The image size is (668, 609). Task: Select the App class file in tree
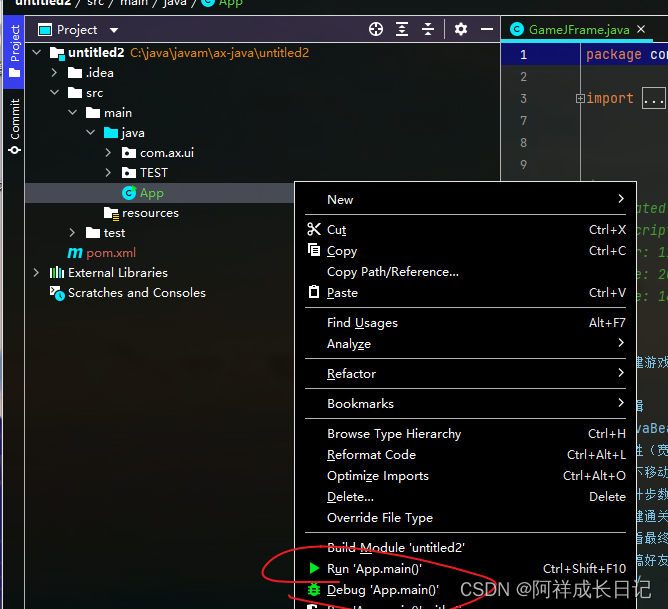point(151,193)
